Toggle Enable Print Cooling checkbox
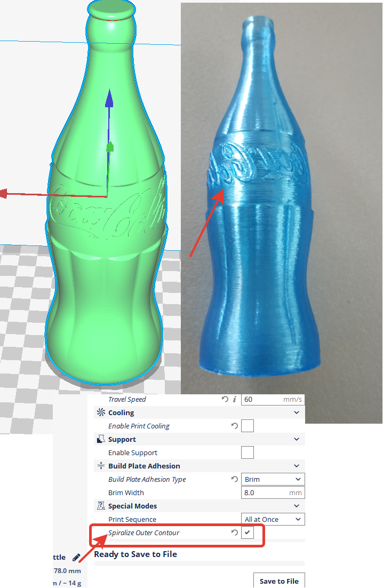Image resolution: width=383 pixels, height=588 pixels. pos(248,426)
